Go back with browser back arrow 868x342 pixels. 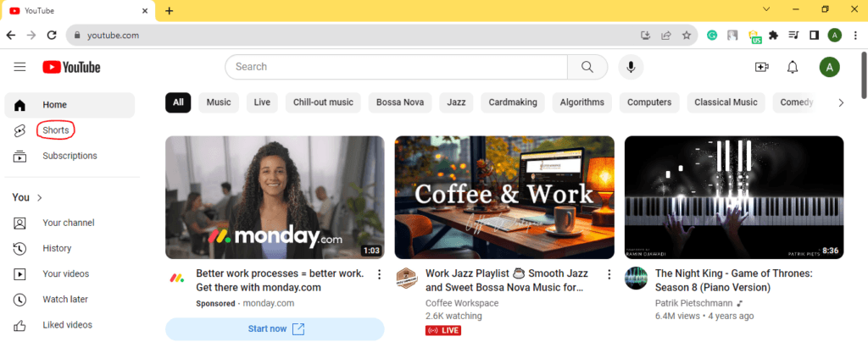tap(11, 36)
